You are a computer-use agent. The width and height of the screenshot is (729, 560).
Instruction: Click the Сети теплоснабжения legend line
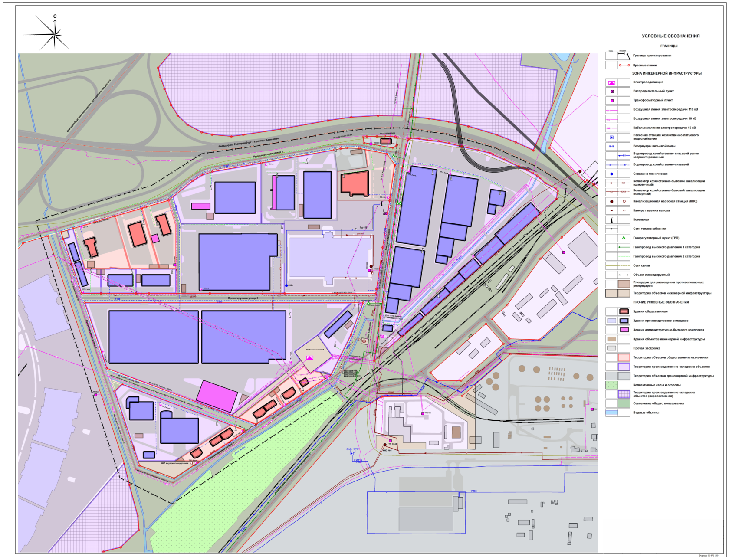[x=611, y=229]
